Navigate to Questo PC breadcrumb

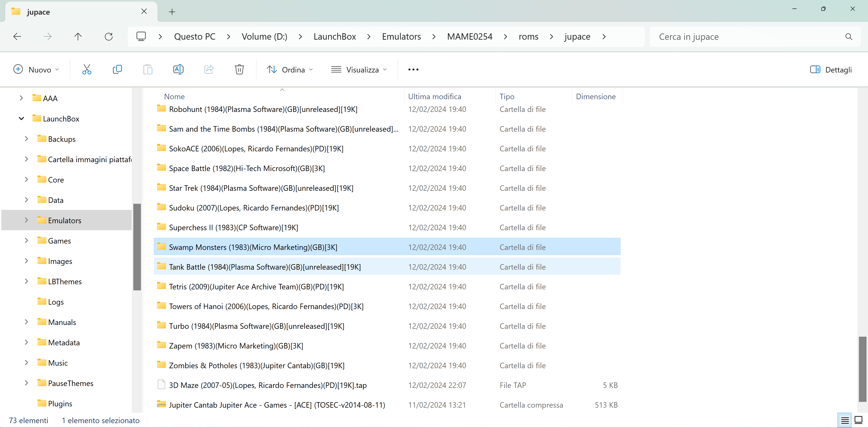point(194,36)
